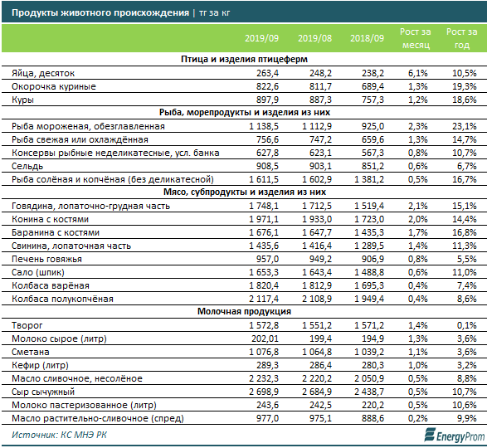Select the Колбаса полукопчёная row label
Screen dimensions: 487x448
[x=62, y=299]
